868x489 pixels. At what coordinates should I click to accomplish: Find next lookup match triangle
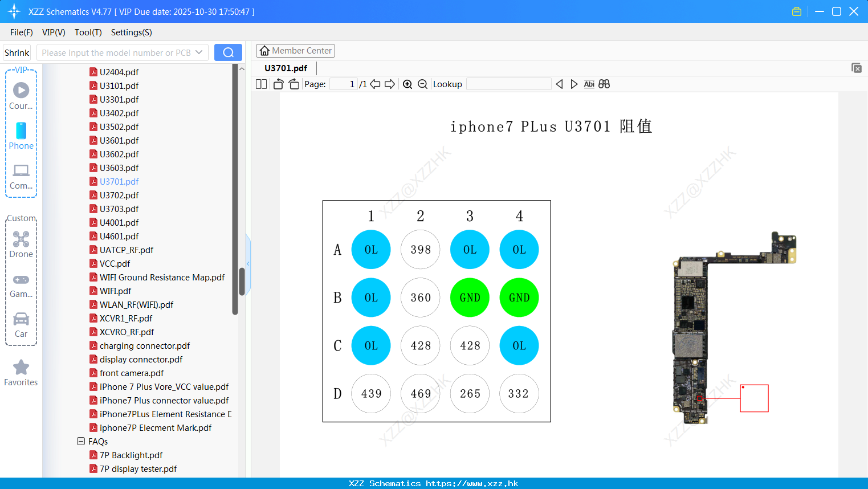click(x=574, y=84)
